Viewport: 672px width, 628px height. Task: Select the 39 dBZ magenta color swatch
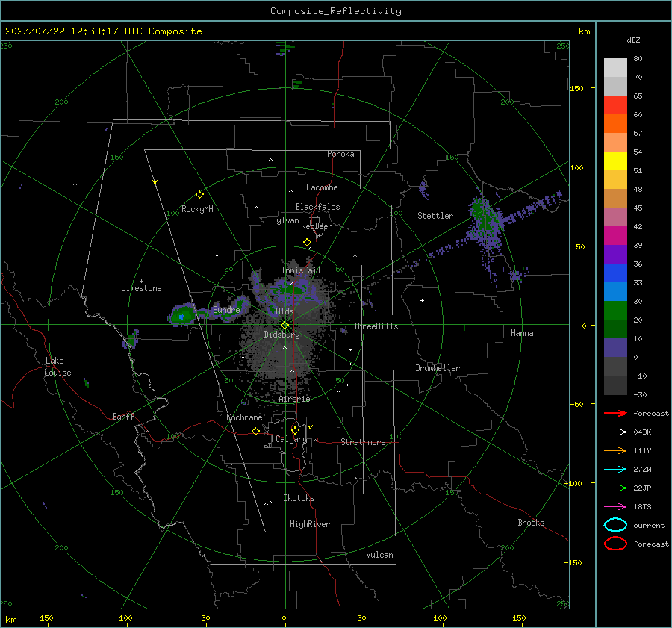615,235
